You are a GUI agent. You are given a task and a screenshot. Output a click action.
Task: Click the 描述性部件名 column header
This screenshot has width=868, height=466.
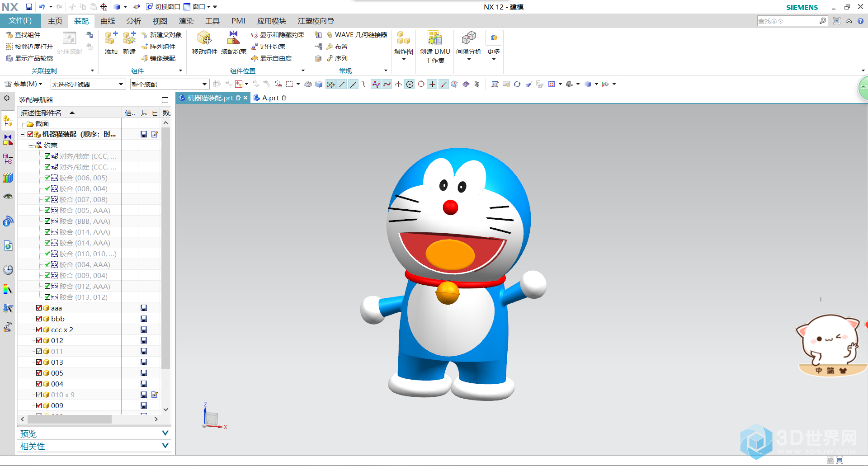pyautogui.click(x=70, y=113)
